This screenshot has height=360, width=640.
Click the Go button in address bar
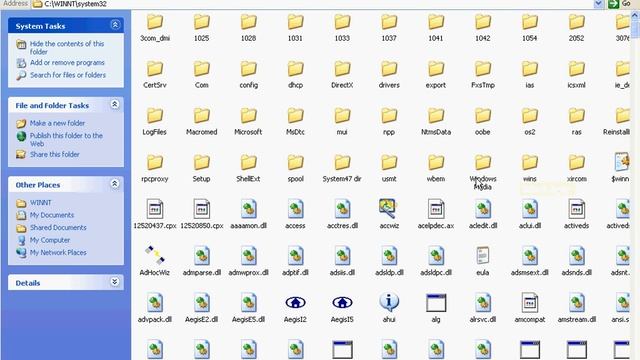620,4
